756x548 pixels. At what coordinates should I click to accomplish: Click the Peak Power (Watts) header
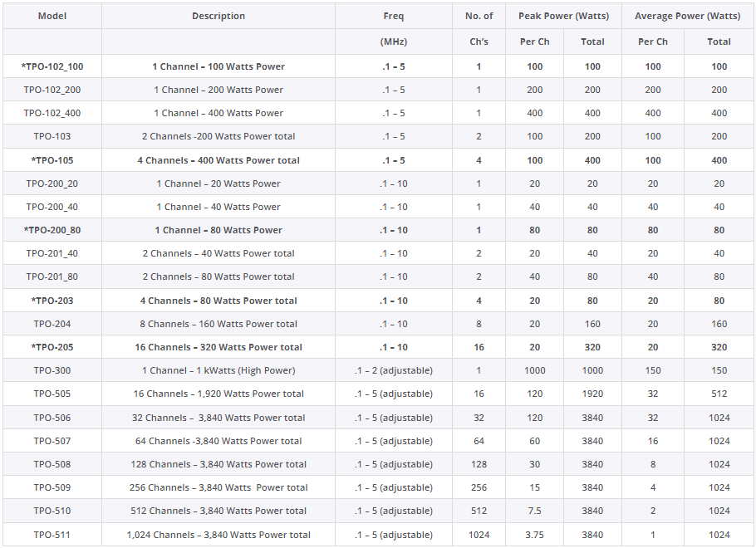click(x=563, y=16)
